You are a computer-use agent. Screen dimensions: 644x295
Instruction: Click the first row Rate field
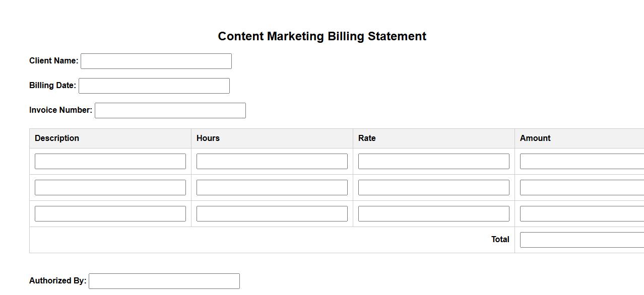[x=434, y=161]
